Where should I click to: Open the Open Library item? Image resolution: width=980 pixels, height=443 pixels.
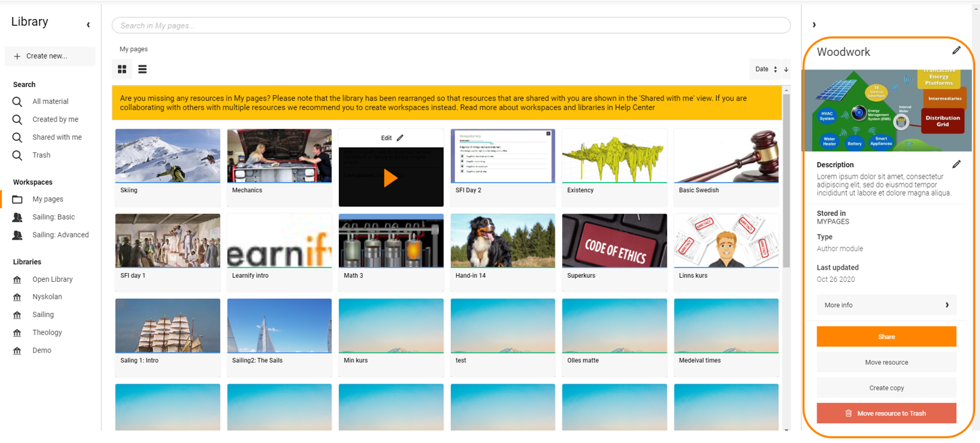tap(51, 279)
